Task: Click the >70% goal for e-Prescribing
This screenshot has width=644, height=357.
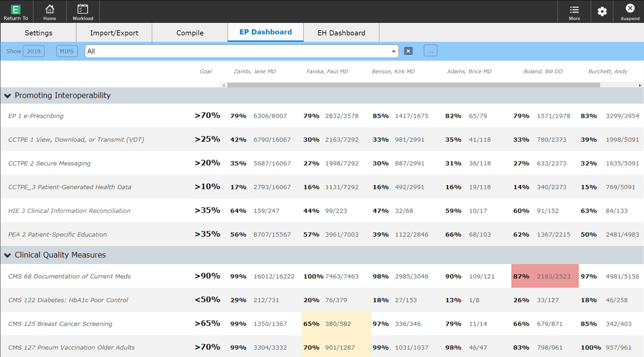Action: click(207, 116)
